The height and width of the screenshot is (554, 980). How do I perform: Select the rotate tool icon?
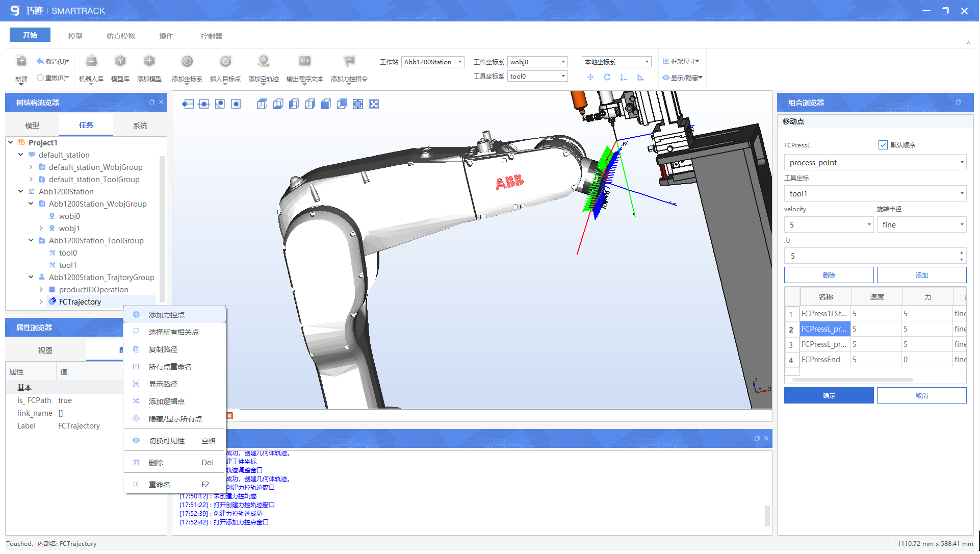607,77
